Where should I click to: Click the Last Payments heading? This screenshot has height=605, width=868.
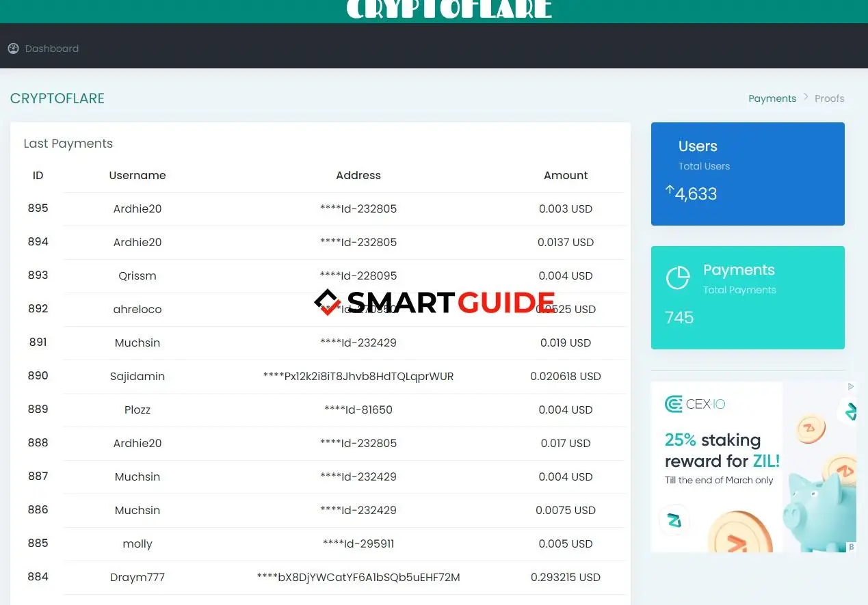68,143
